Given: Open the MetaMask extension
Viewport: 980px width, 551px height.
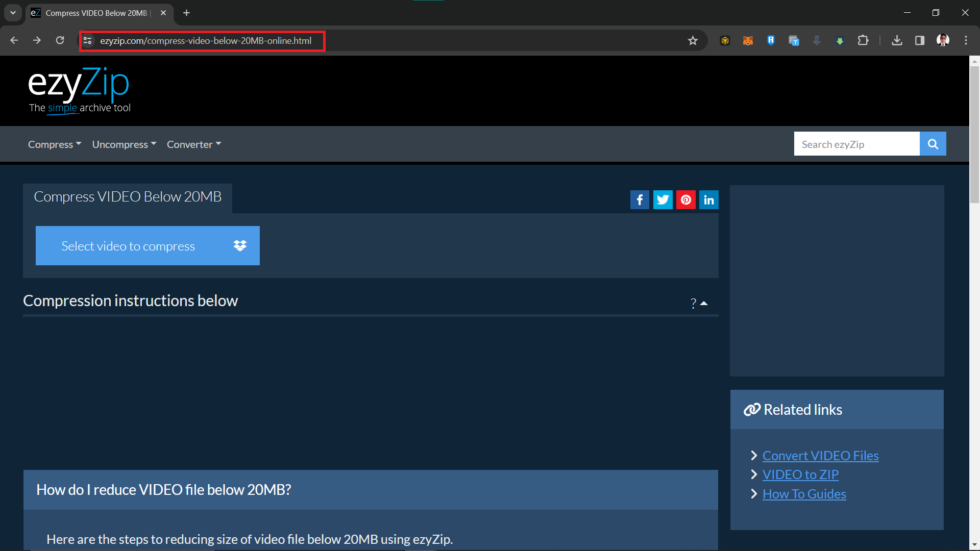Looking at the screenshot, I should point(747,40).
